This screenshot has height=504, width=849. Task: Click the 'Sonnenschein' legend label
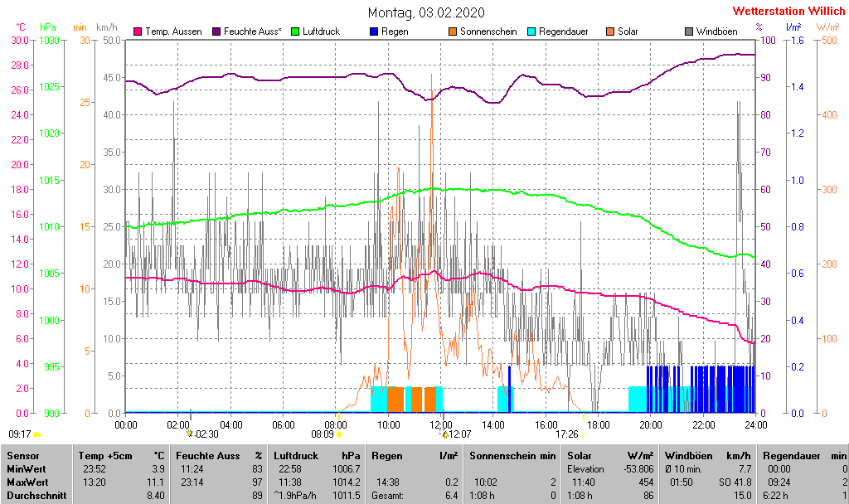coord(488,31)
